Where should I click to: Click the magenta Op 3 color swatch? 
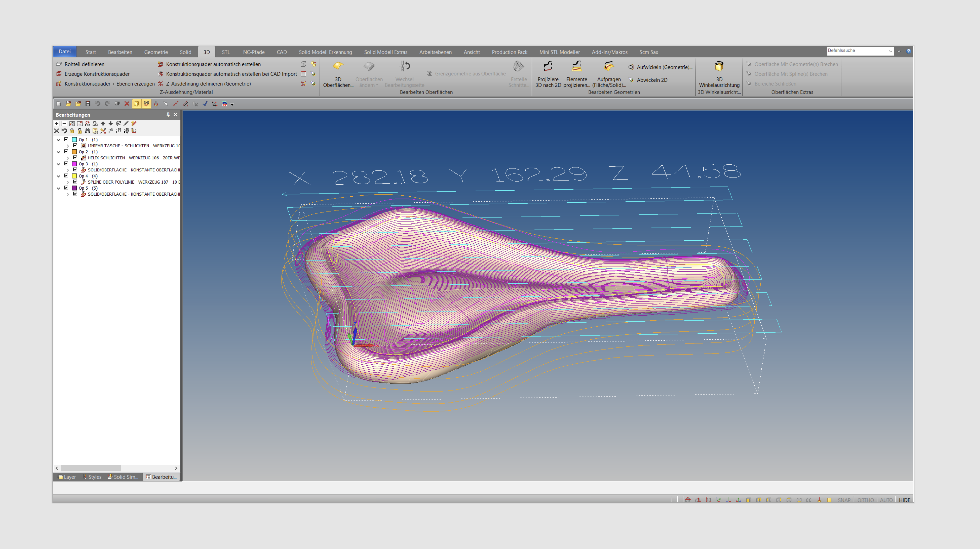[75, 164]
